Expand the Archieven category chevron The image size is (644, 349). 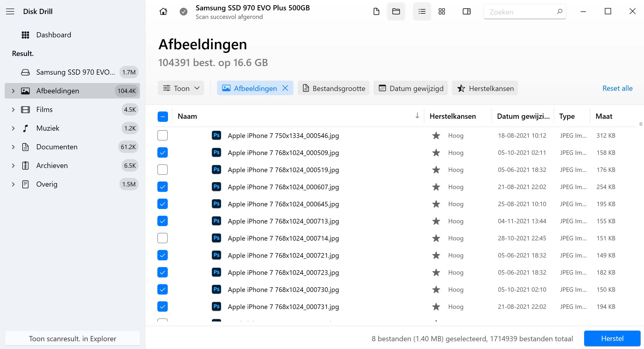[x=13, y=165]
